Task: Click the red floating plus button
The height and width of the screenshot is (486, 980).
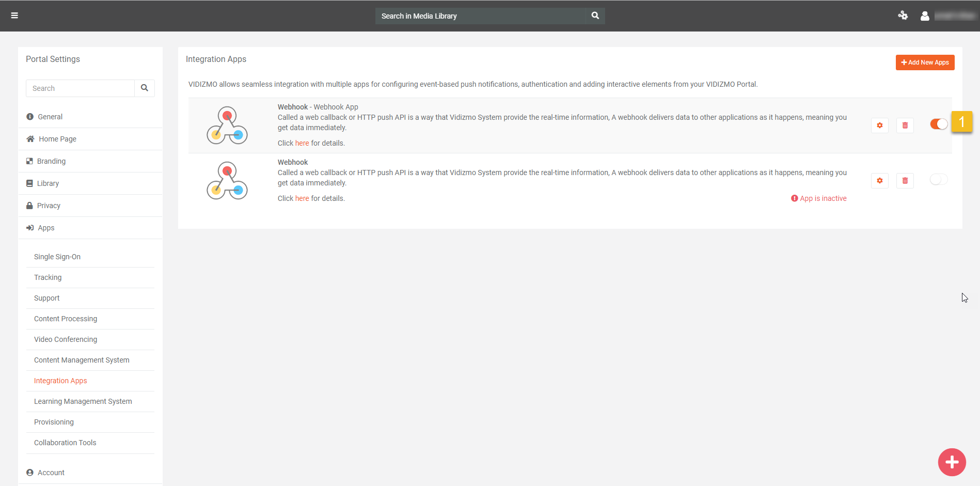Action: 952,462
